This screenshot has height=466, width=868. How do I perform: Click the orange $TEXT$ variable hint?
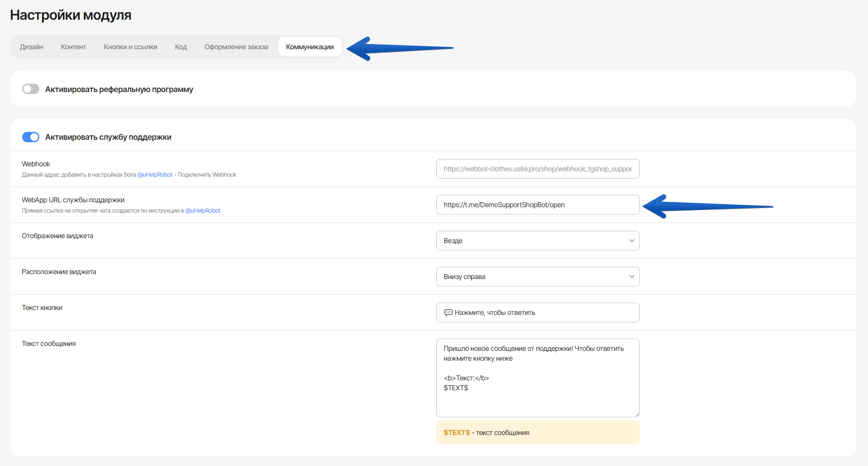tap(456, 433)
